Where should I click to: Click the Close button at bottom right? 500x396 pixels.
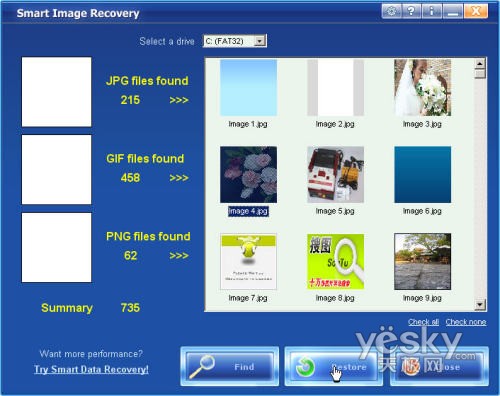point(439,367)
